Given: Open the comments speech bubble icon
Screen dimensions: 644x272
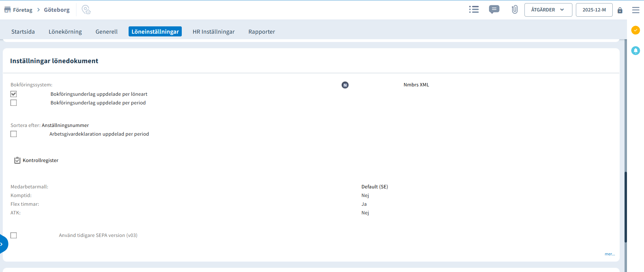Looking at the screenshot, I should (494, 9).
